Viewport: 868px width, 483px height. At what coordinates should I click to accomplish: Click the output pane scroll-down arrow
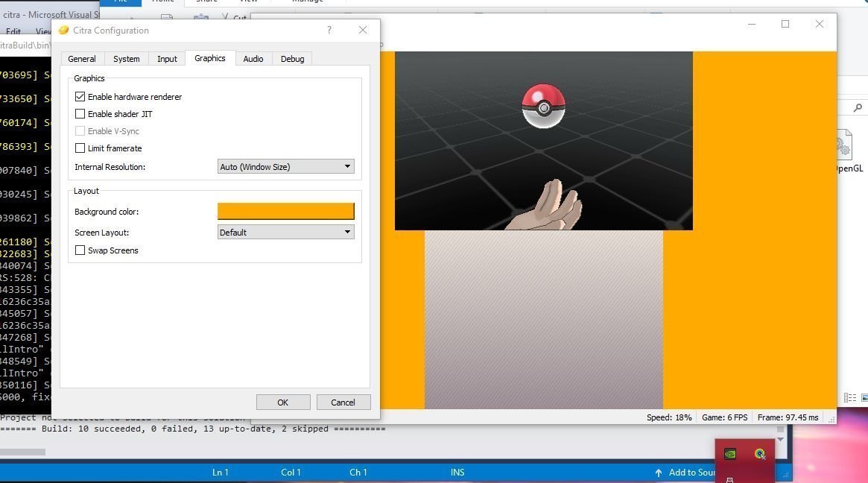pos(781,439)
